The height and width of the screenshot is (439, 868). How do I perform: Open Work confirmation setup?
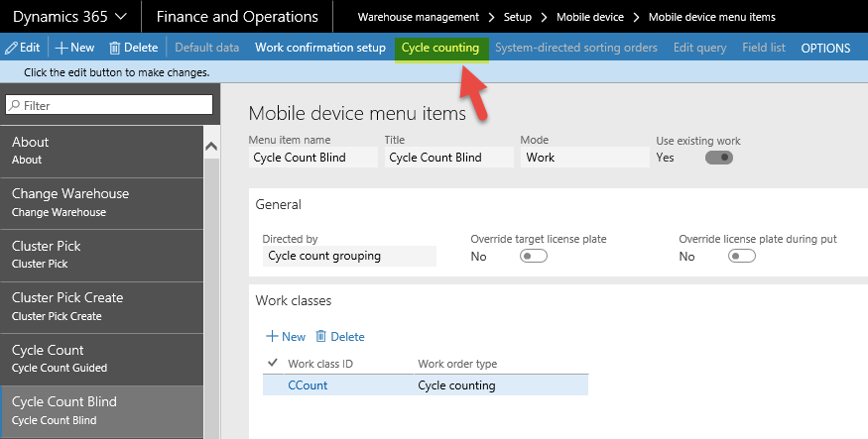tap(319, 48)
